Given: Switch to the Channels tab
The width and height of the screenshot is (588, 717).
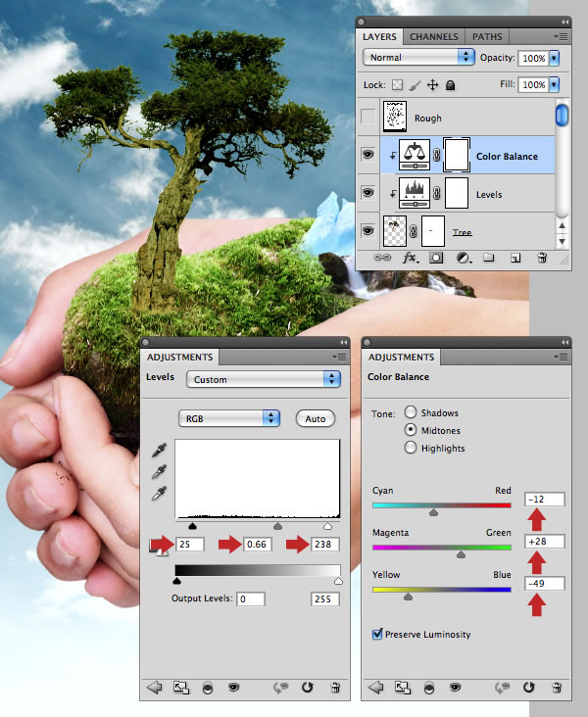Looking at the screenshot, I should pyautogui.click(x=434, y=36).
